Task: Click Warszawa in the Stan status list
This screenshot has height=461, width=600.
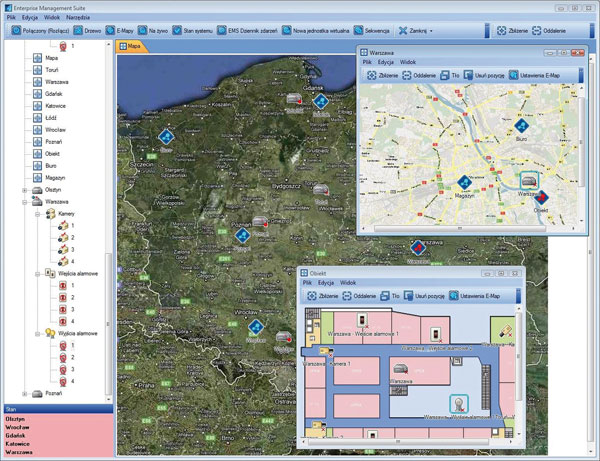Action: (x=19, y=452)
